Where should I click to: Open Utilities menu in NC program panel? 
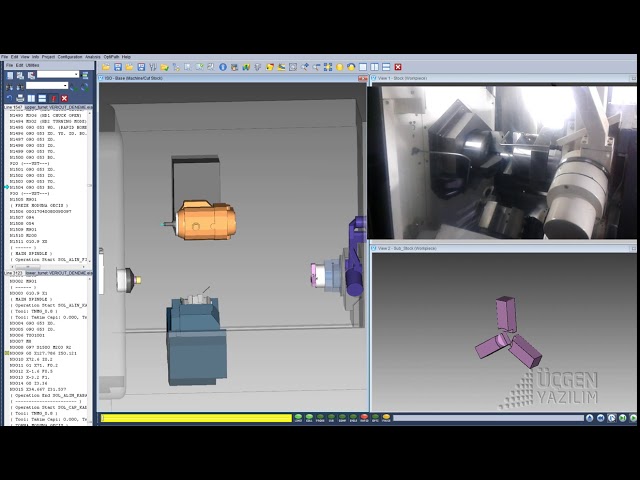point(33,65)
